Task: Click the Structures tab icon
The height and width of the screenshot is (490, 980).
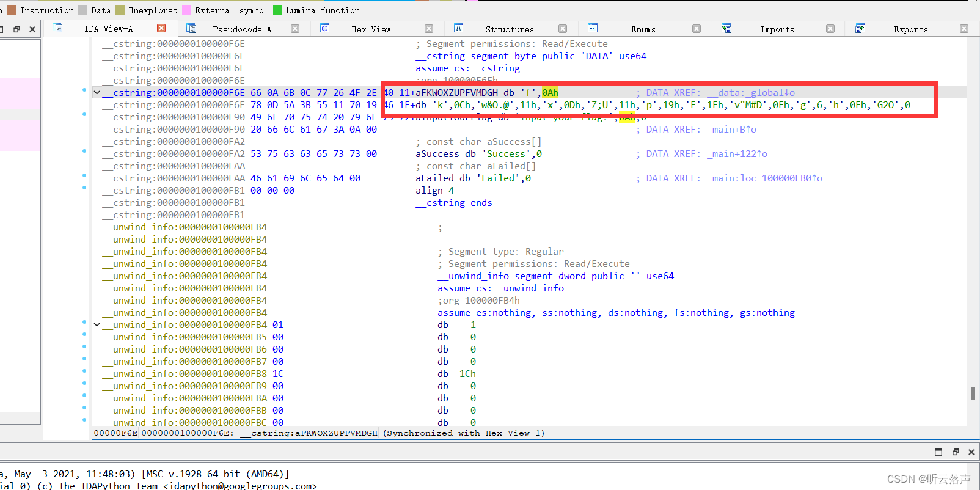Action: [459, 28]
